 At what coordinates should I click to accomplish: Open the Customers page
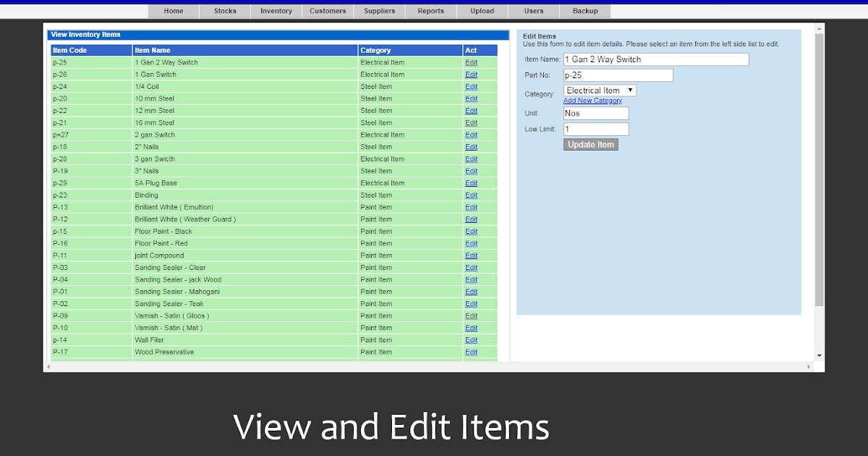[327, 11]
